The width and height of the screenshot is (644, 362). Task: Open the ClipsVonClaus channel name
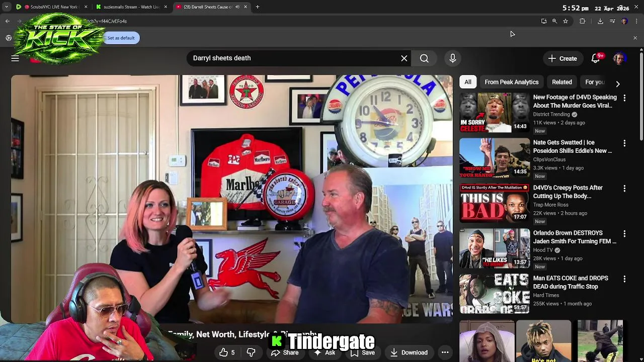(549, 159)
